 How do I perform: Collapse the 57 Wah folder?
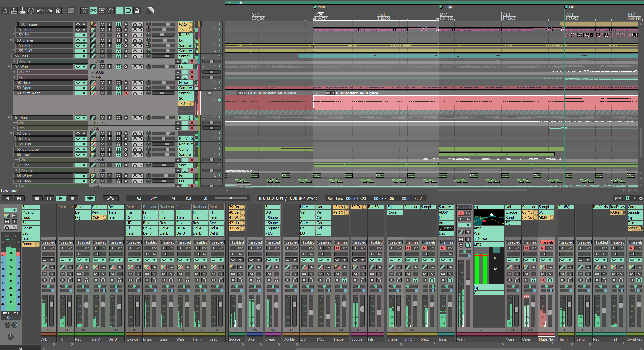pos(9,66)
